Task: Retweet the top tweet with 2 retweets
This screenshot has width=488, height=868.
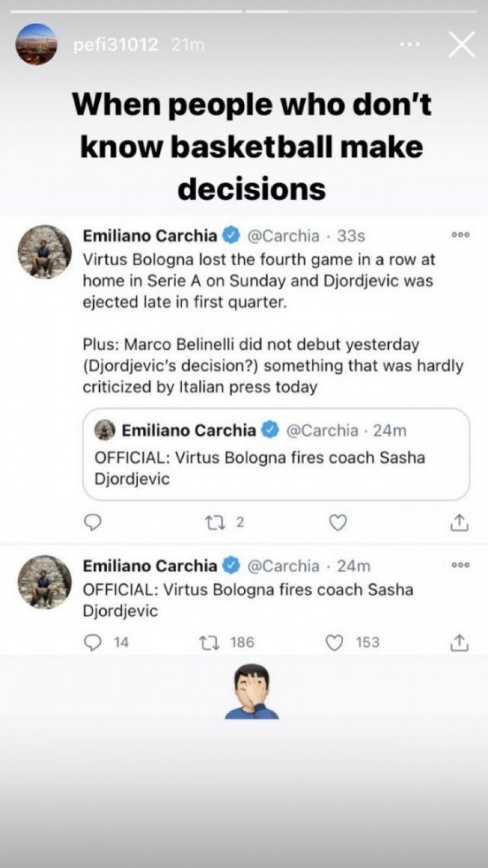Action: click(212, 522)
